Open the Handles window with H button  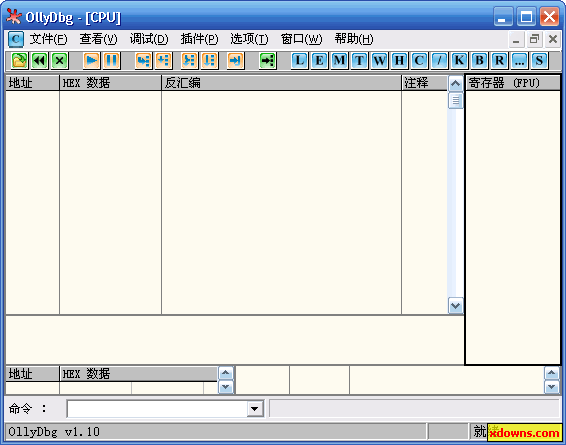click(x=399, y=61)
